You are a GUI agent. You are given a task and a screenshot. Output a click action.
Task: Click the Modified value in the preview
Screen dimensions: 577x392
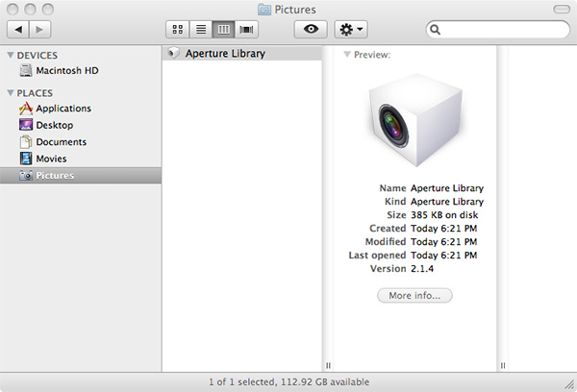pos(443,241)
